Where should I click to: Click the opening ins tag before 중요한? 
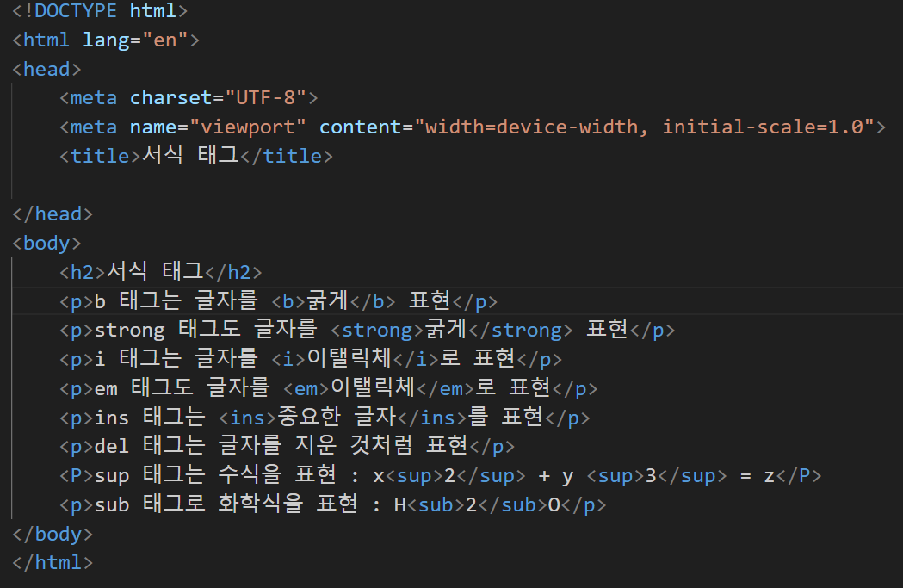(x=247, y=418)
